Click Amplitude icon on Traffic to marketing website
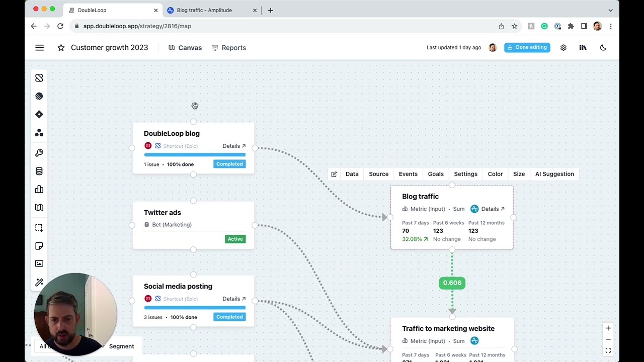 tap(474, 341)
